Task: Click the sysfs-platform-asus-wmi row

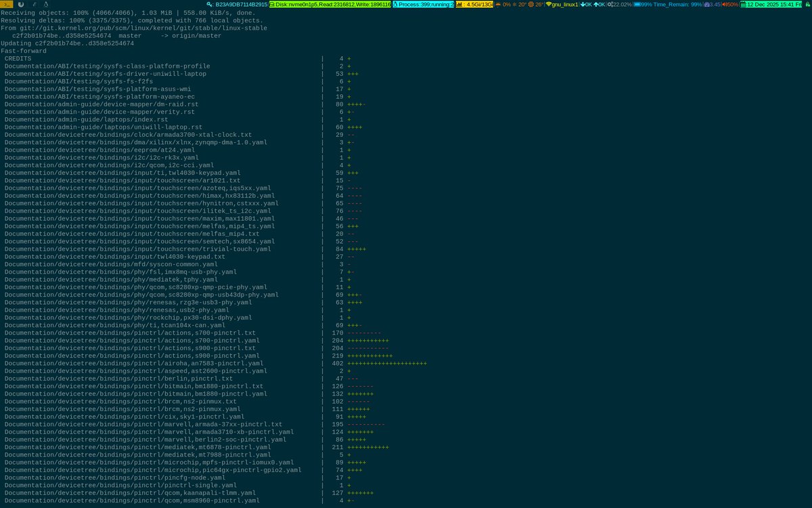Action: coord(178,89)
